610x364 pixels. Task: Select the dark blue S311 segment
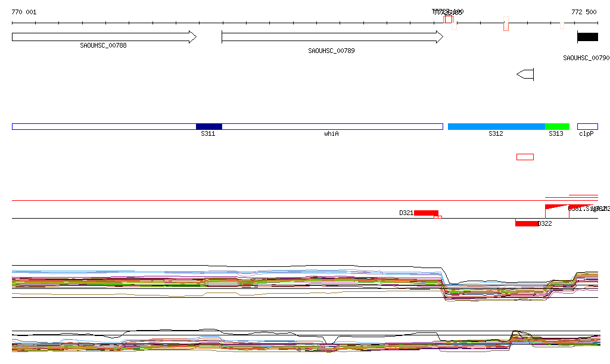209,126
